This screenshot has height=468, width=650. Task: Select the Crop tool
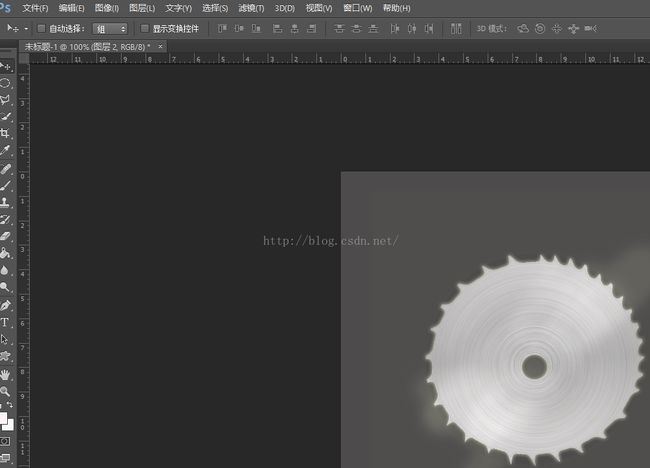point(6,132)
